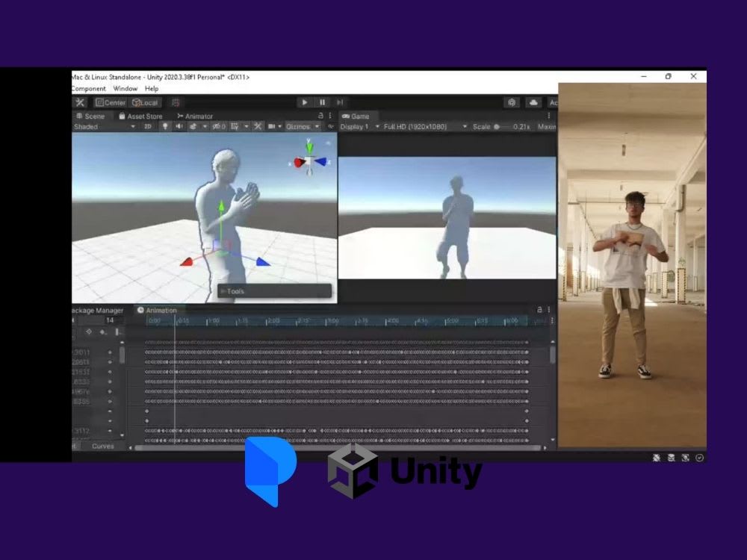Click the red X move handle arrow
Viewport: 747px width, 560px height.
(186, 261)
